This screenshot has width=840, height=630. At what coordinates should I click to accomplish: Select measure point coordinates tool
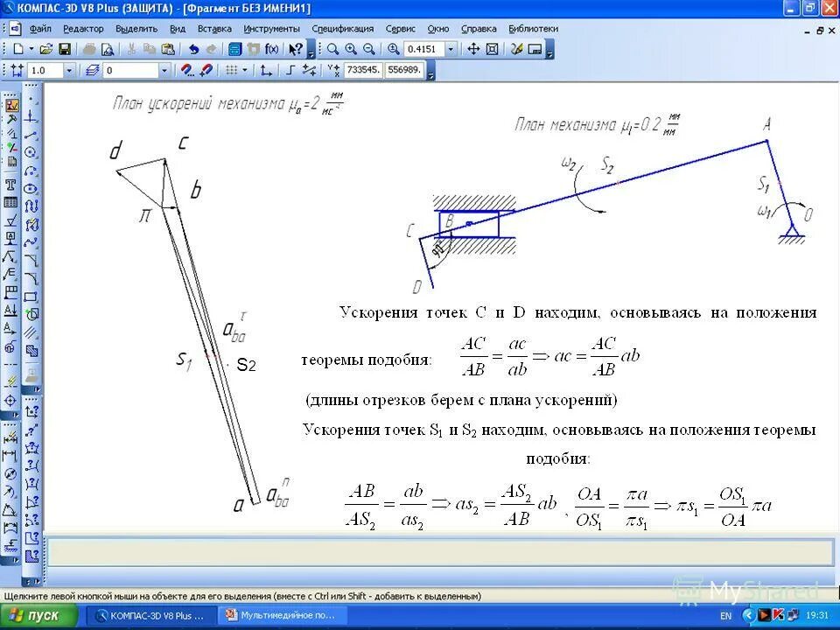31,412
